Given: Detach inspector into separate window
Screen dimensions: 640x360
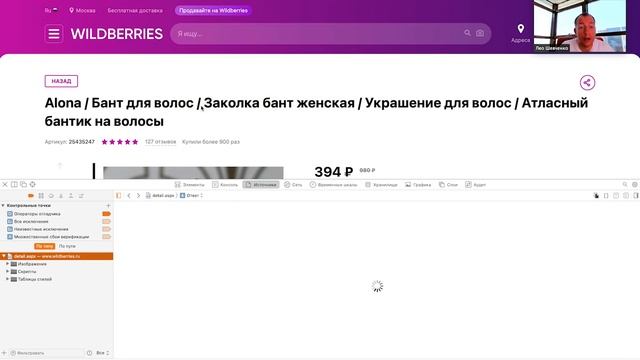Looking at the screenshot, I should pyautogui.click(x=23, y=184).
